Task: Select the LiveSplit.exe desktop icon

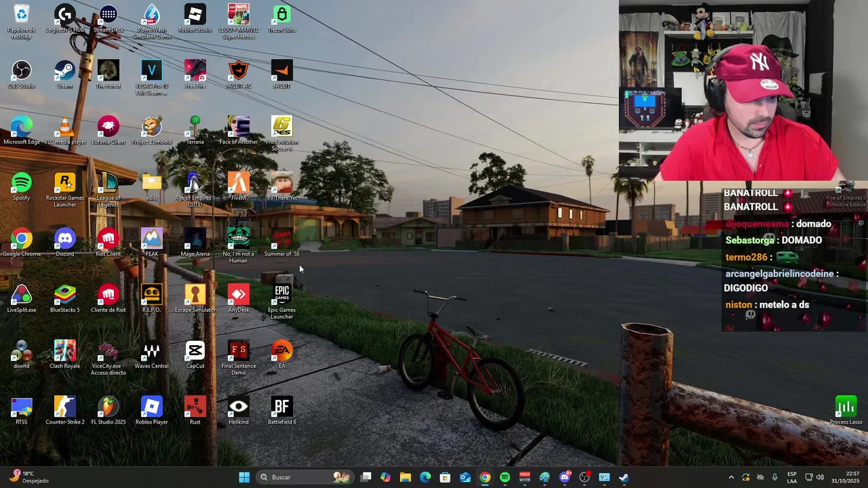Action: pyautogui.click(x=22, y=299)
